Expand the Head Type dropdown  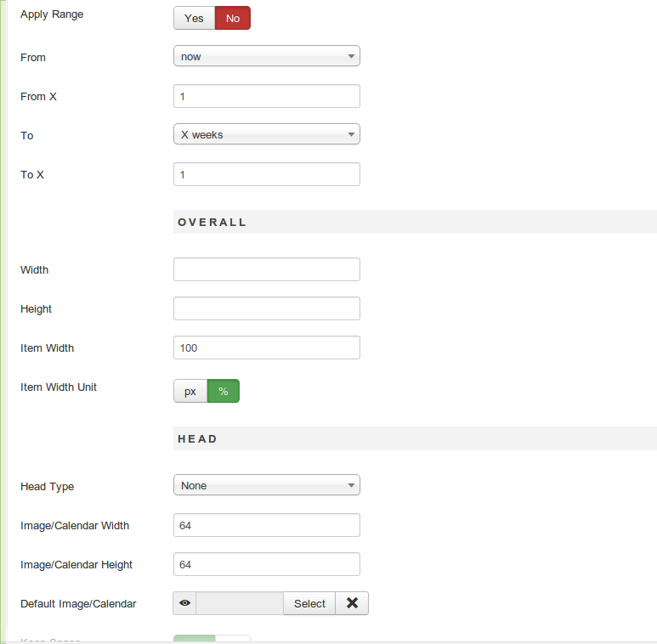point(267,485)
